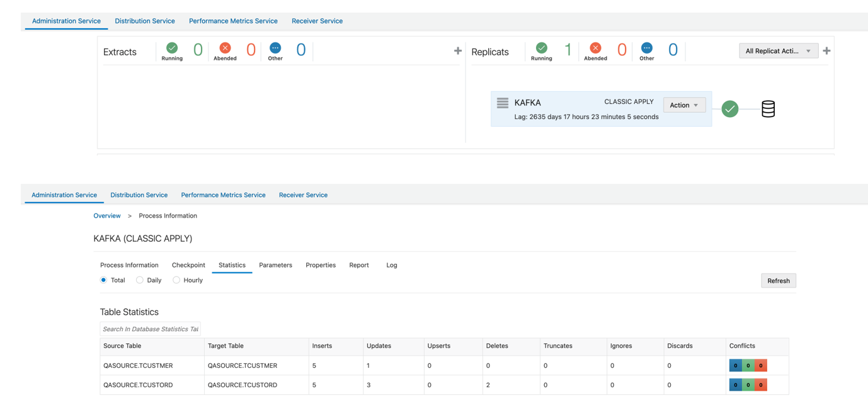Click the Ignores column header

[x=636, y=346]
